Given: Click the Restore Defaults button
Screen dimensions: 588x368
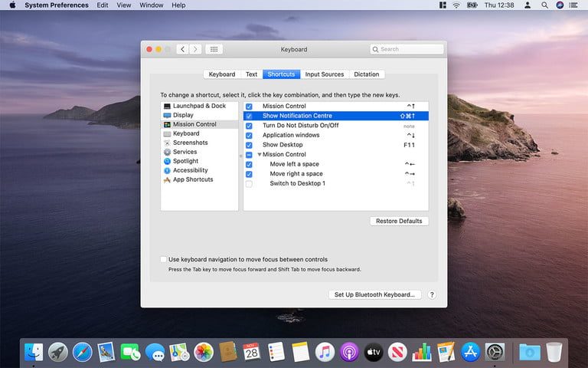Looking at the screenshot, I should [x=399, y=221].
